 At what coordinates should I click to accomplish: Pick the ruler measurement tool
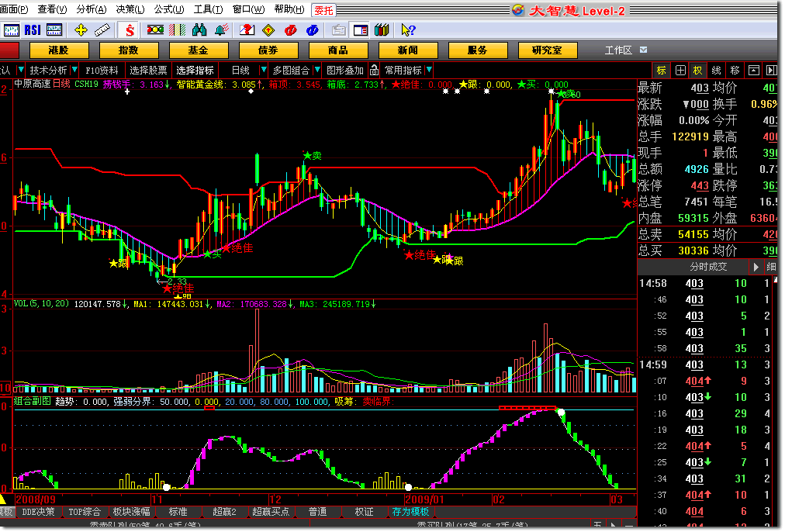(102, 30)
